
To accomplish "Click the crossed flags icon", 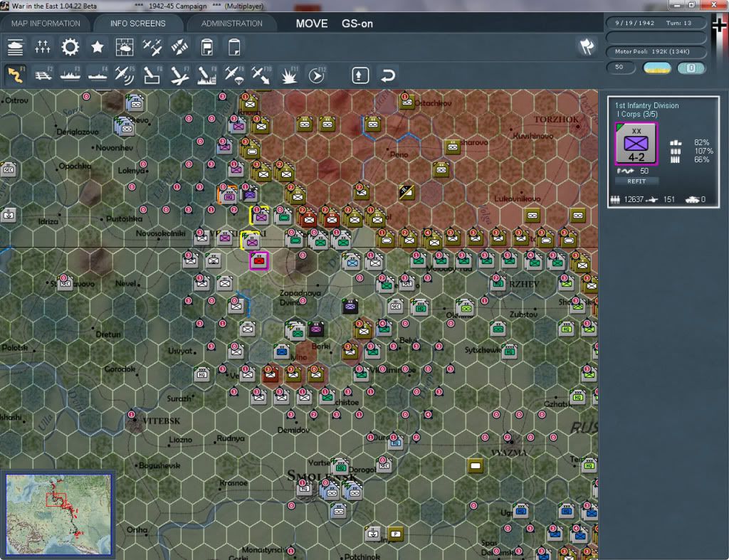I will tap(587, 46).
